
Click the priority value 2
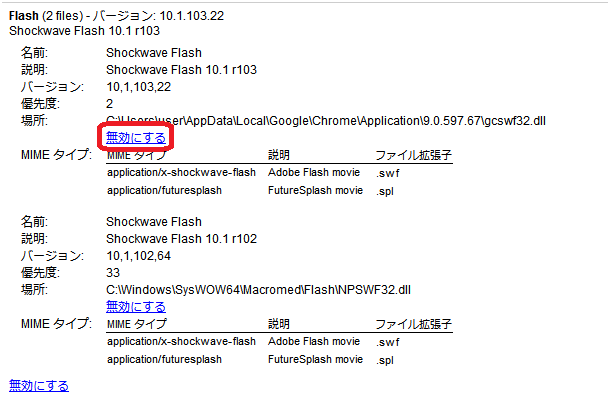pos(110,104)
